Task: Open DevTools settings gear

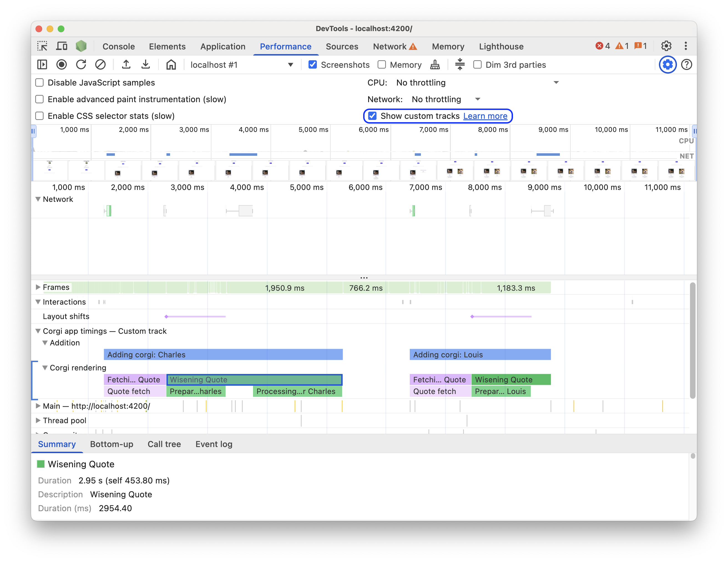Action: (x=666, y=46)
